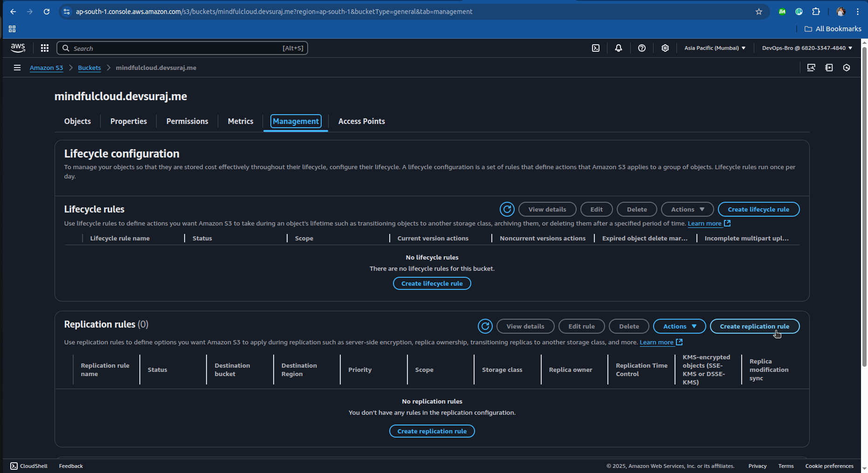
Task: Switch to the Access Points tab
Action: pos(362,121)
